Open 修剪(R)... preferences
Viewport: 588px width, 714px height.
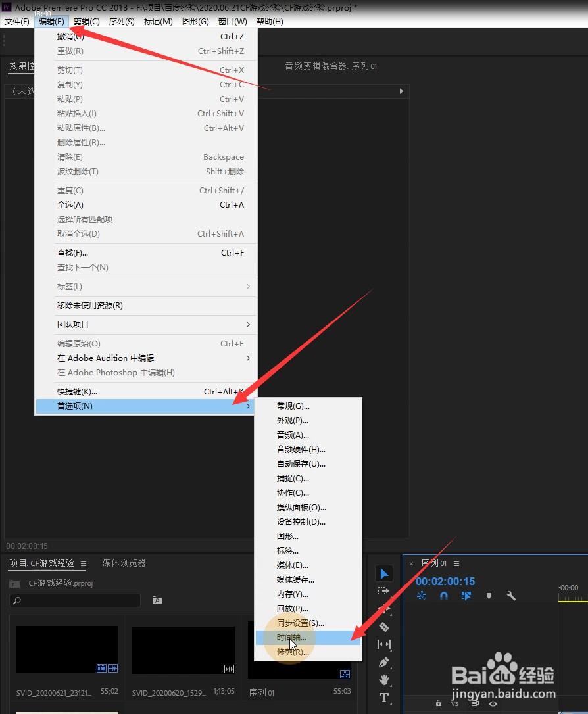(x=308, y=652)
